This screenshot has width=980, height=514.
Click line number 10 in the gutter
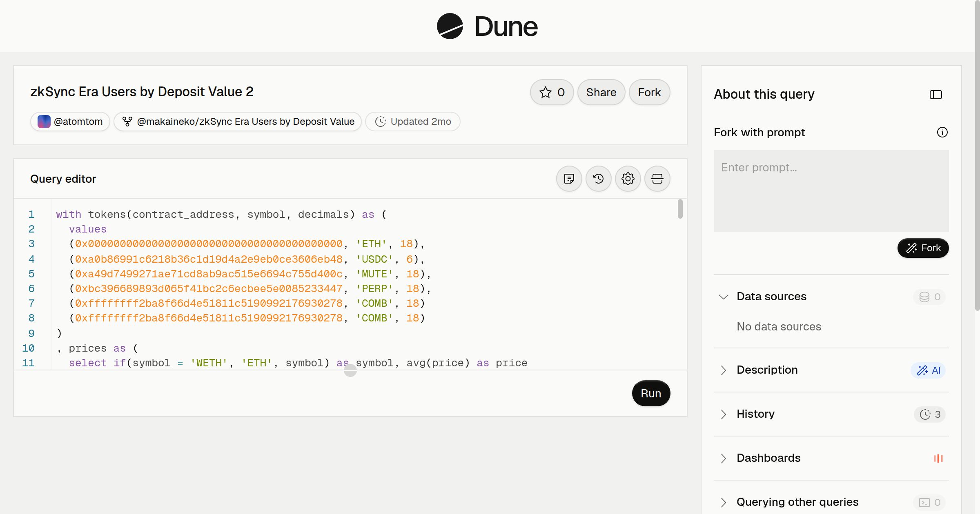(28, 348)
